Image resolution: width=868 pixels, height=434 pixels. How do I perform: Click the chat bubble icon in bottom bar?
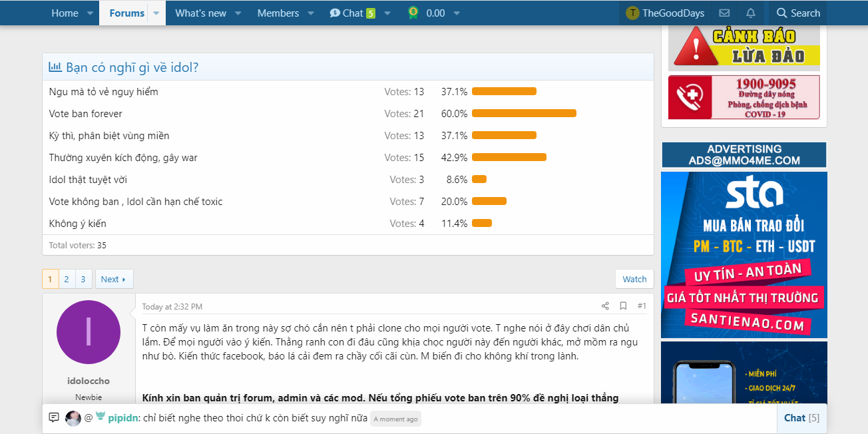[54, 418]
